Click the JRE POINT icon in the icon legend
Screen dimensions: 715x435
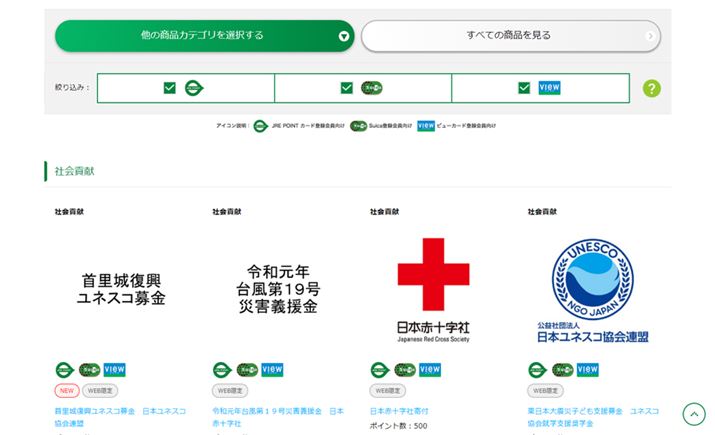(261, 126)
